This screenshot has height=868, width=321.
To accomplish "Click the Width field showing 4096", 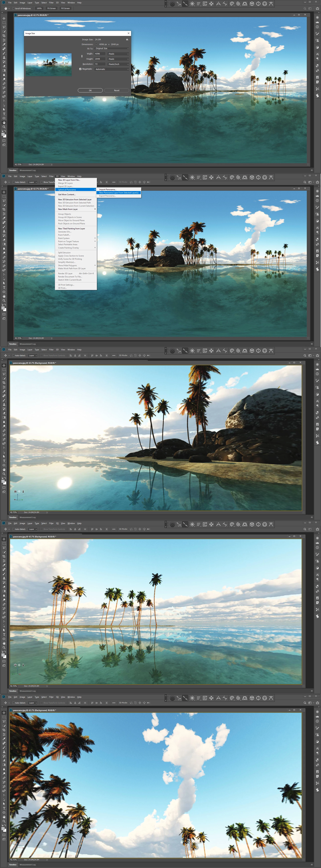I will (99, 54).
